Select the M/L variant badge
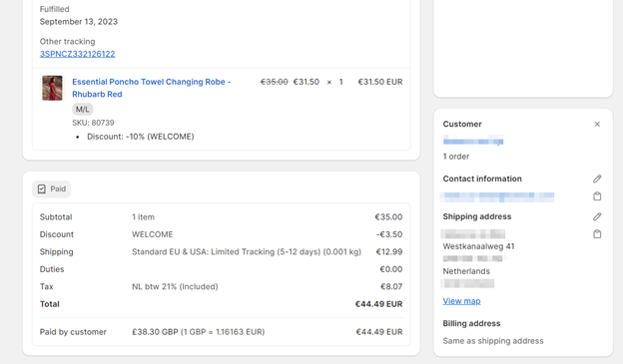623x364 pixels. tap(82, 109)
